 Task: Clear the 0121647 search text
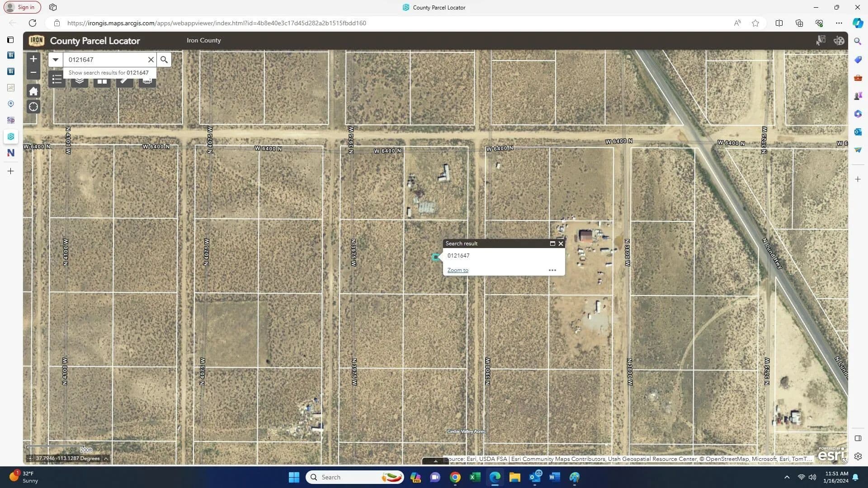click(151, 60)
